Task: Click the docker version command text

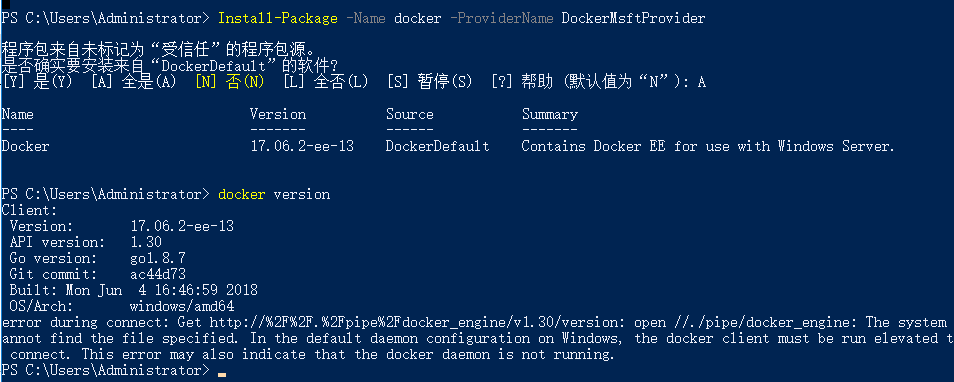Action: (274, 195)
